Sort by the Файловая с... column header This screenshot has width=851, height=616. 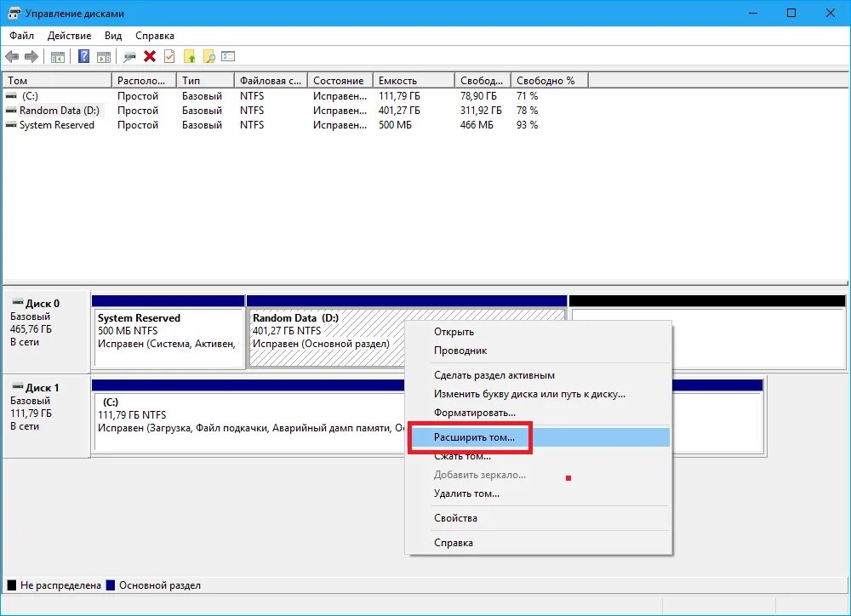(271, 80)
